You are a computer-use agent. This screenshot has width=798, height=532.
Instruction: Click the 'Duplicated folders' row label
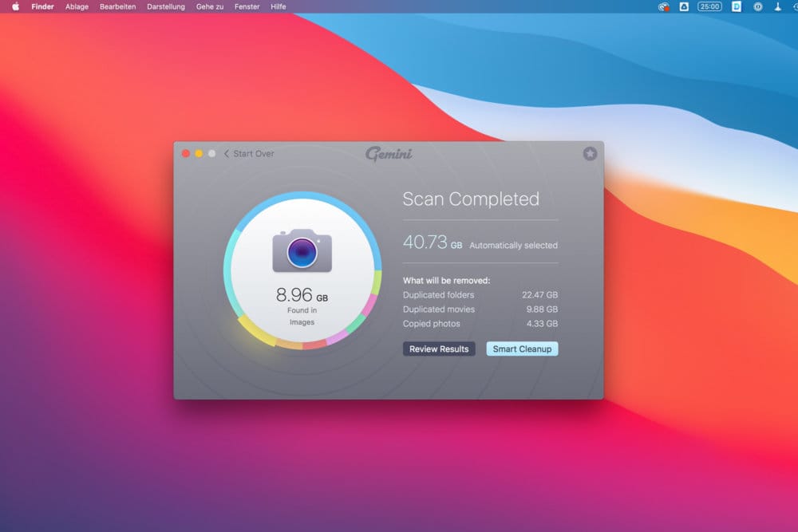pyautogui.click(x=438, y=295)
